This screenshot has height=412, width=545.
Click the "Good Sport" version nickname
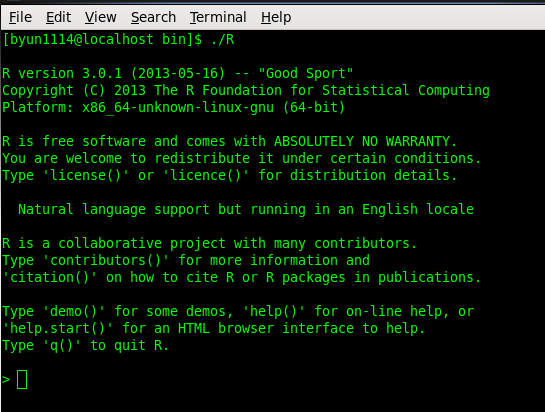coord(306,73)
